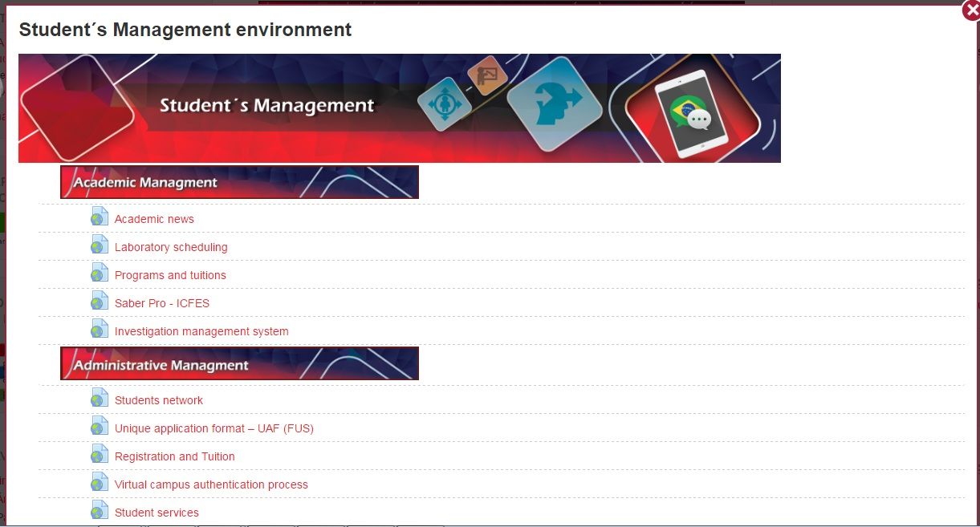Click the Administrative Managment section banner
980x527 pixels.
click(239, 363)
